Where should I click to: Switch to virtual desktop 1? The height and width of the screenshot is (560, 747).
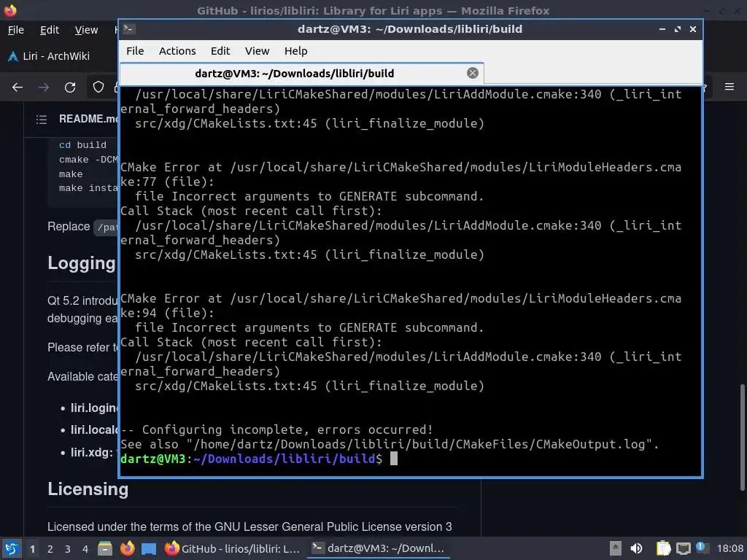pyautogui.click(x=32, y=549)
